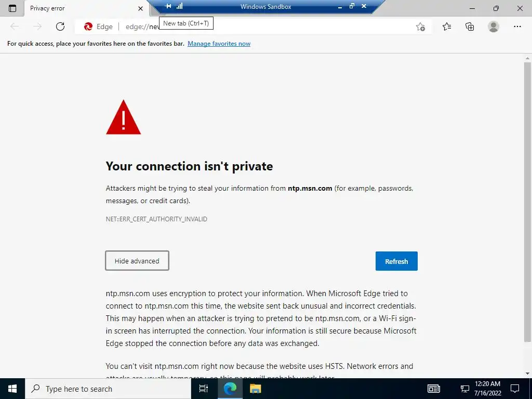Open File Explorer from the taskbar

[255, 389]
